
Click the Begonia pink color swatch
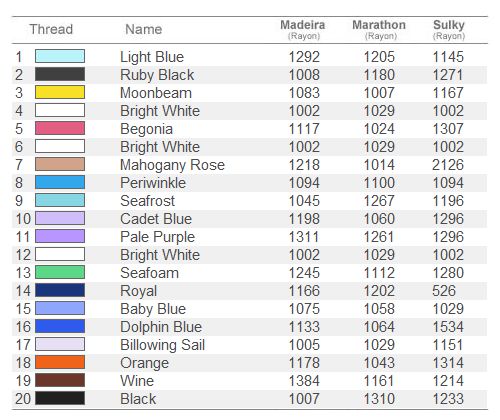tap(60, 128)
